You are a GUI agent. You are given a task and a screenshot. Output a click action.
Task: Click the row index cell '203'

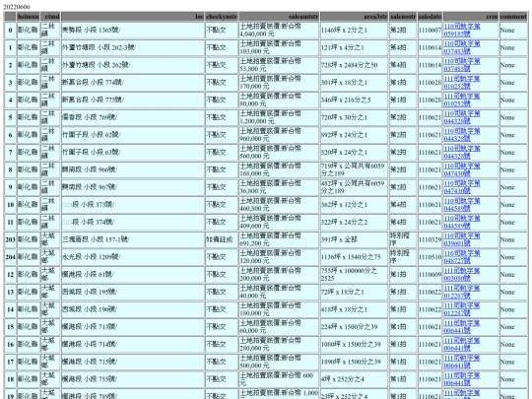click(x=10, y=239)
